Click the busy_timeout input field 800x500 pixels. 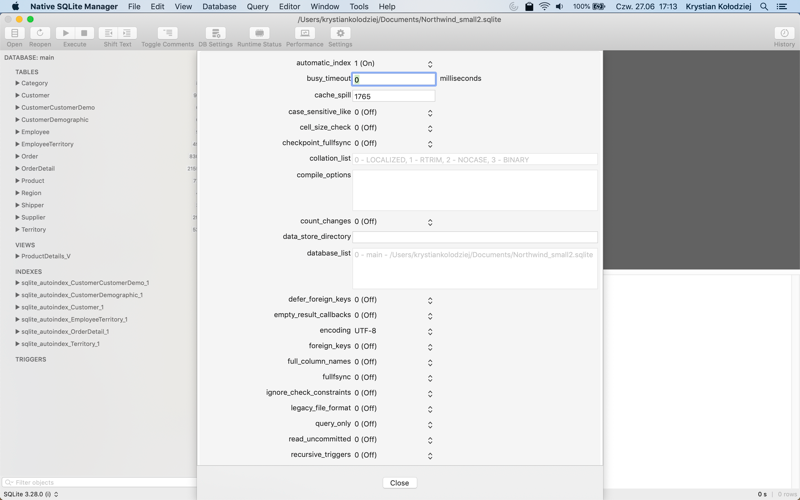click(393, 79)
